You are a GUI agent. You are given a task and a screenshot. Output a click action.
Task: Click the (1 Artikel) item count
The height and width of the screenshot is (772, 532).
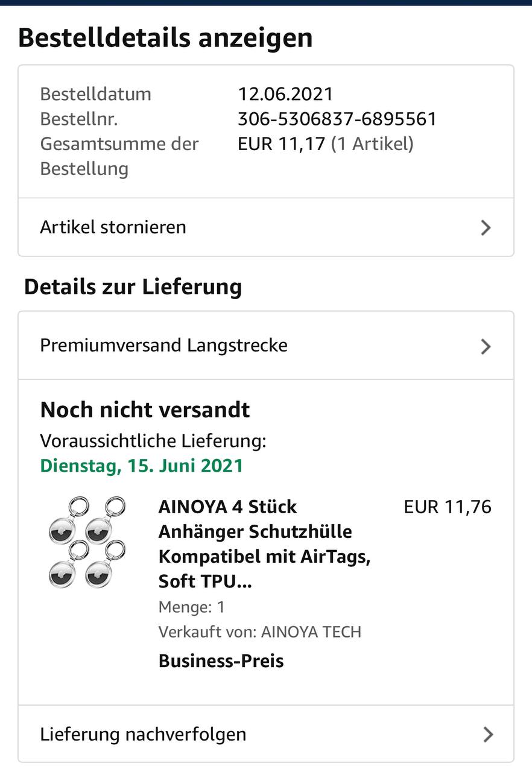point(372,144)
